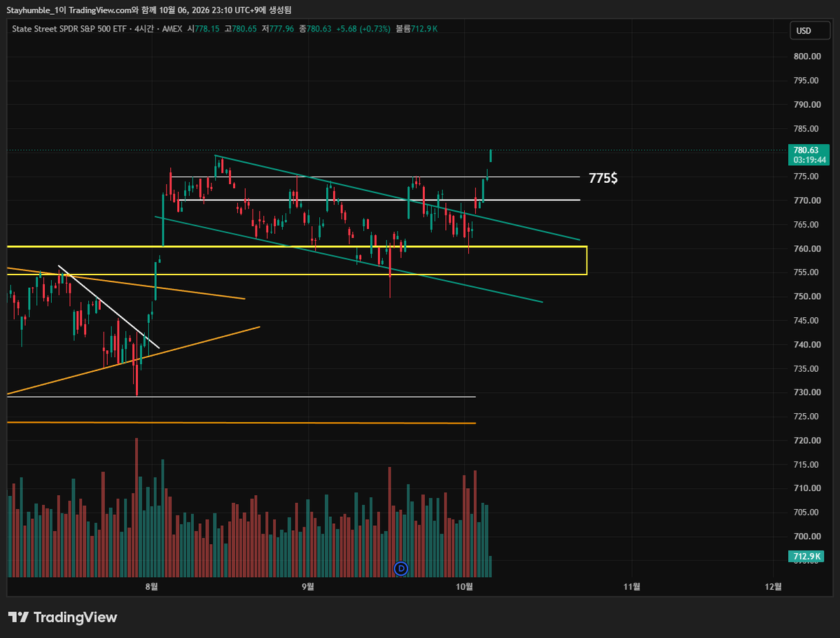The height and width of the screenshot is (638, 840).
Task: Click the 745.00 price axis label
Action: pos(807,321)
